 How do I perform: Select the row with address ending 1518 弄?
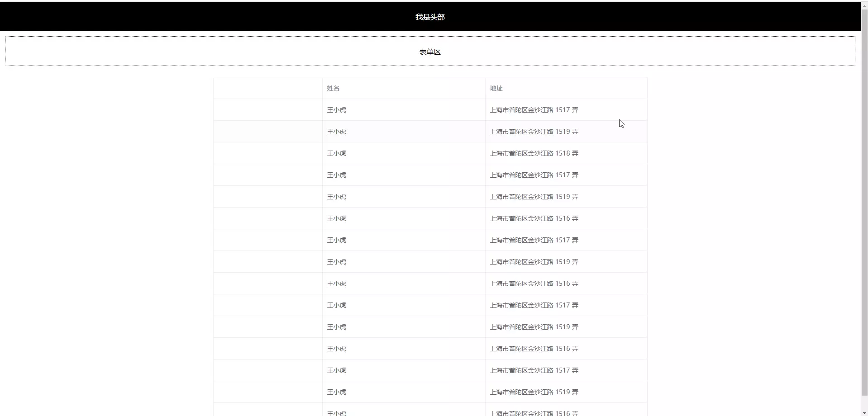click(430, 153)
